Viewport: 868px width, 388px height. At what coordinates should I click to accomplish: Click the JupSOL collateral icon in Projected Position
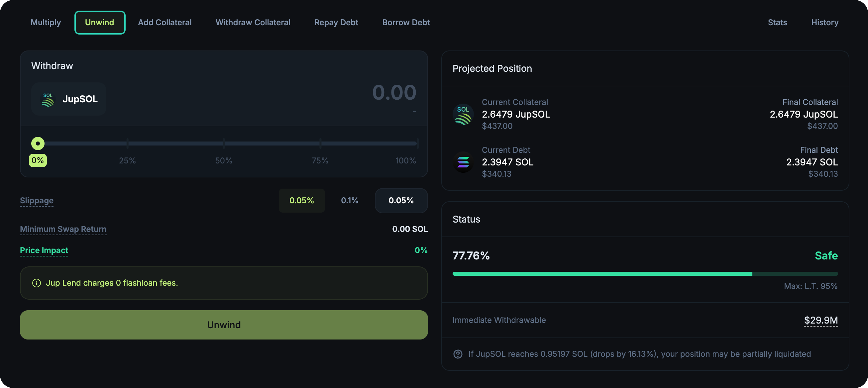463,115
